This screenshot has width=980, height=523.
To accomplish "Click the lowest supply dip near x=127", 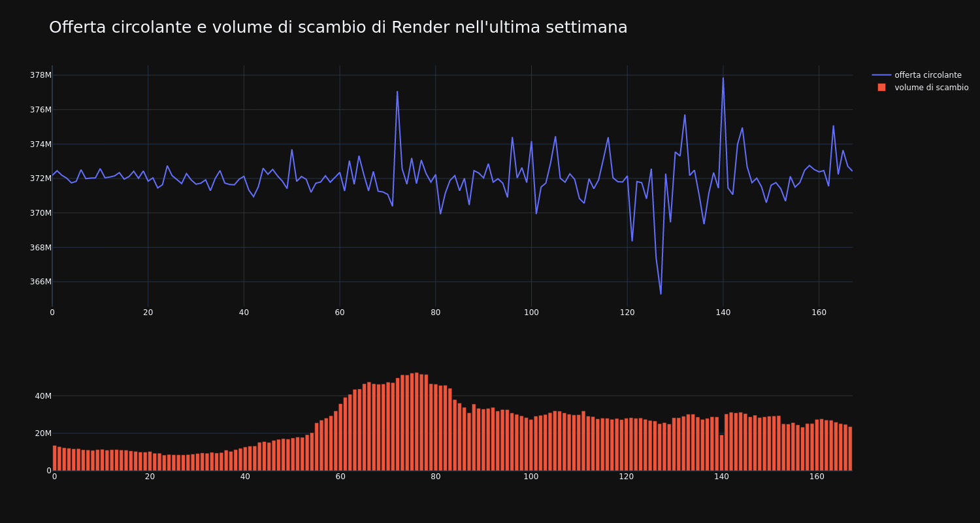I will click(661, 294).
